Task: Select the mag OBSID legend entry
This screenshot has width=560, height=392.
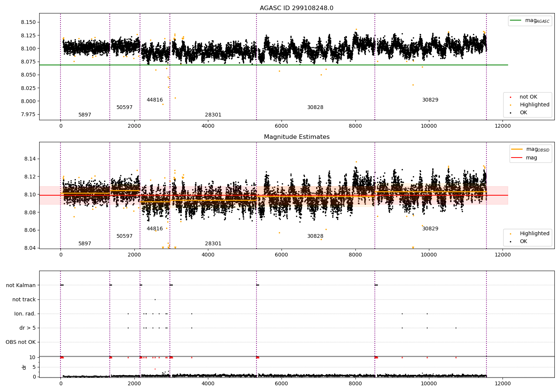Action: click(x=531, y=149)
